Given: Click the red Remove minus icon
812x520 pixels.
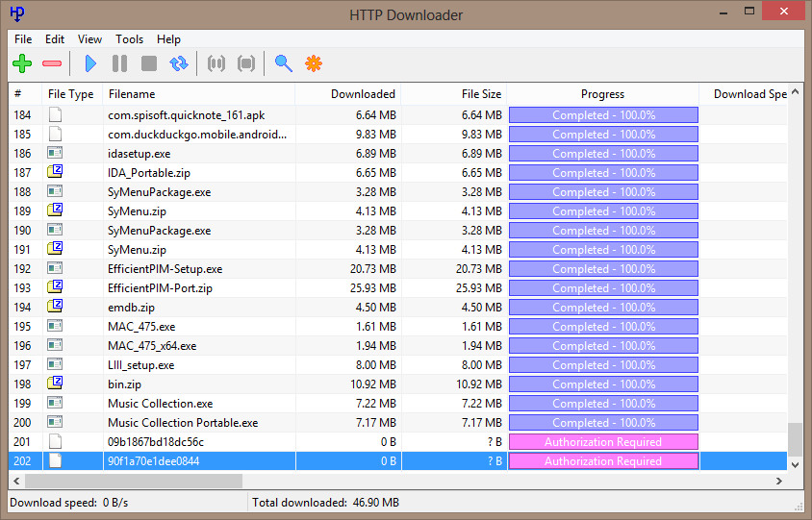Looking at the screenshot, I should point(52,63).
